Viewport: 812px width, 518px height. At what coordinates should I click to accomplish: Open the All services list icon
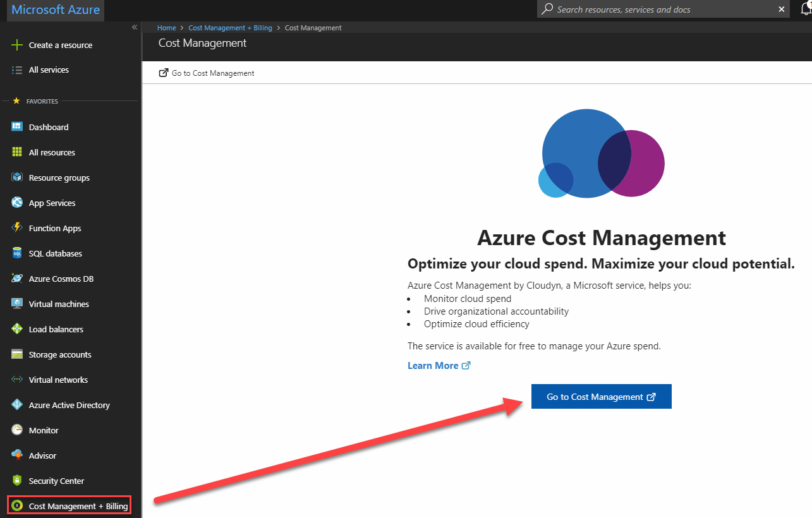17,70
